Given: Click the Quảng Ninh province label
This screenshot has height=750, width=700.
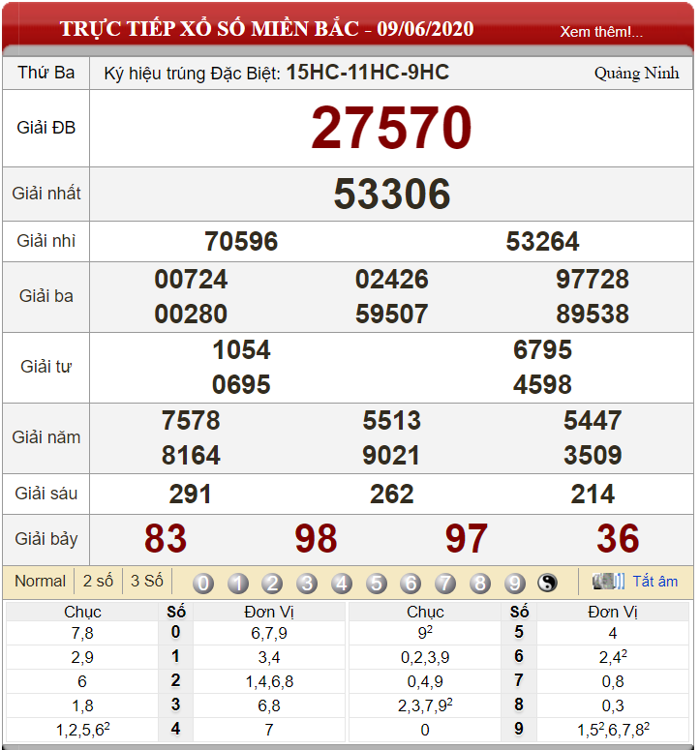Looking at the screenshot, I should click(636, 74).
